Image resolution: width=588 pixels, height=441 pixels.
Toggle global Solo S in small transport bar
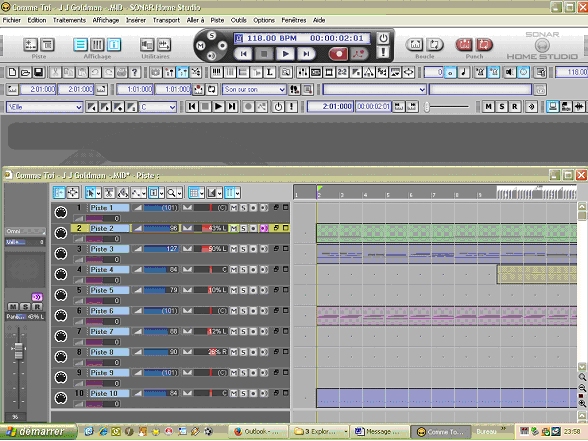tap(502, 107)
